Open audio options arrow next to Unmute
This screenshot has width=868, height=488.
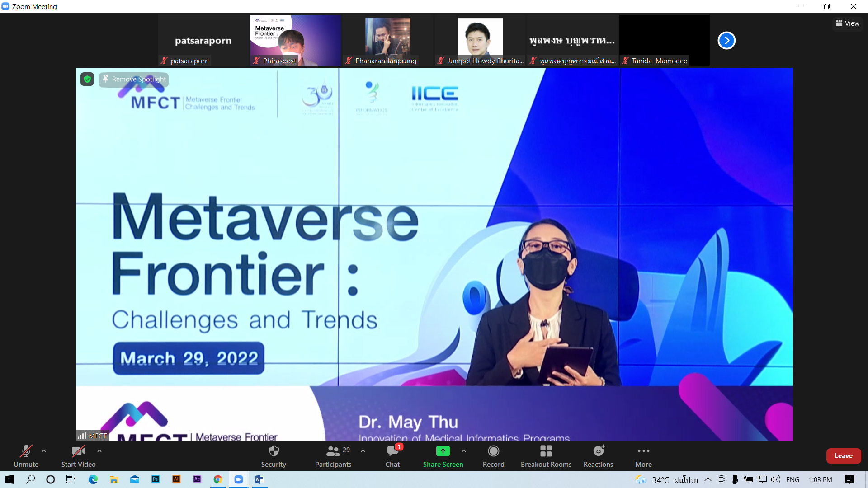click(44, 451)
